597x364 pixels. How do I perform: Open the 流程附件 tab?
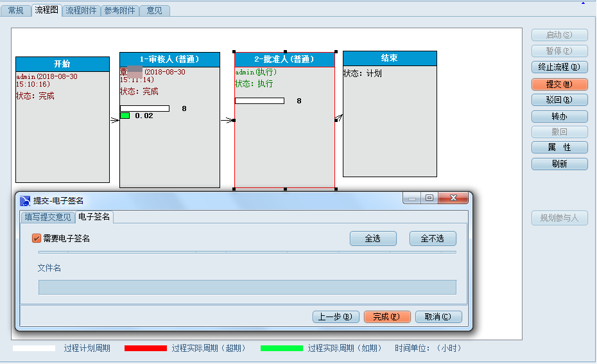coord(81,11)
